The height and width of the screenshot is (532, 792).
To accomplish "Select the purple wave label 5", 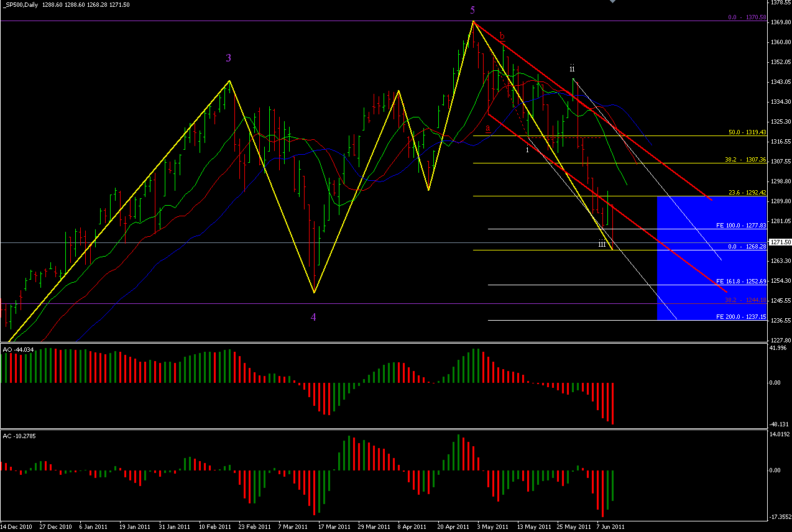I will point(472,10).
